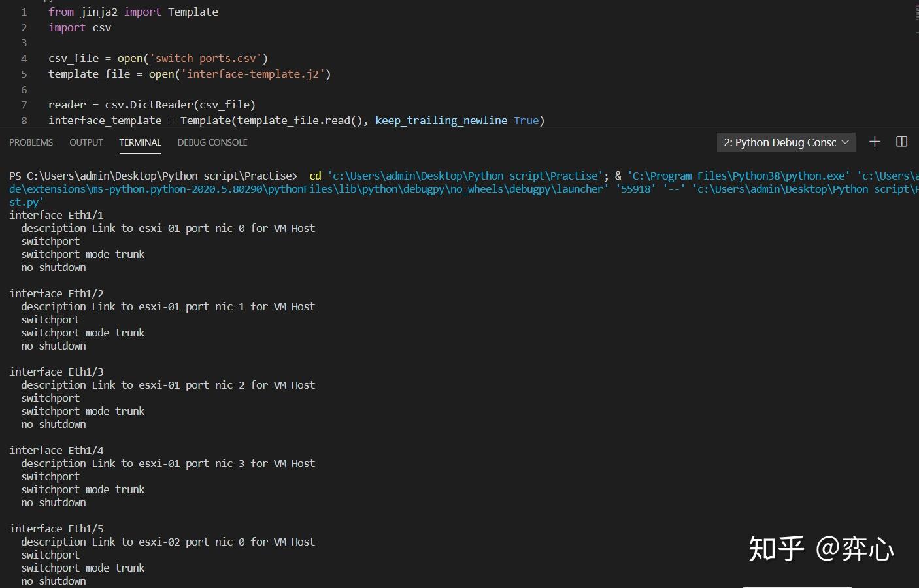
Task: Click line number 4 in the gutter
Action: 24,58
